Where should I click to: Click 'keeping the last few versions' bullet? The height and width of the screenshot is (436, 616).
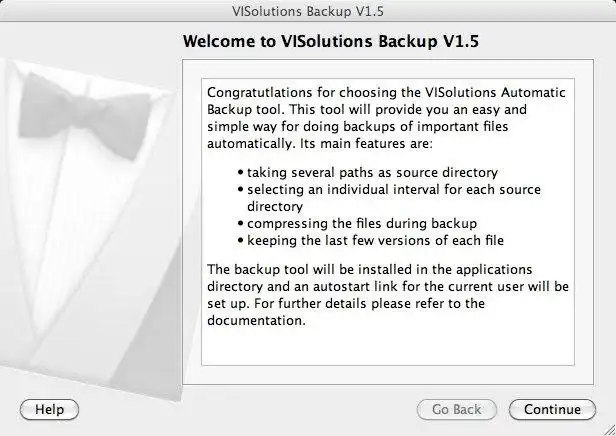pos(375,239)
